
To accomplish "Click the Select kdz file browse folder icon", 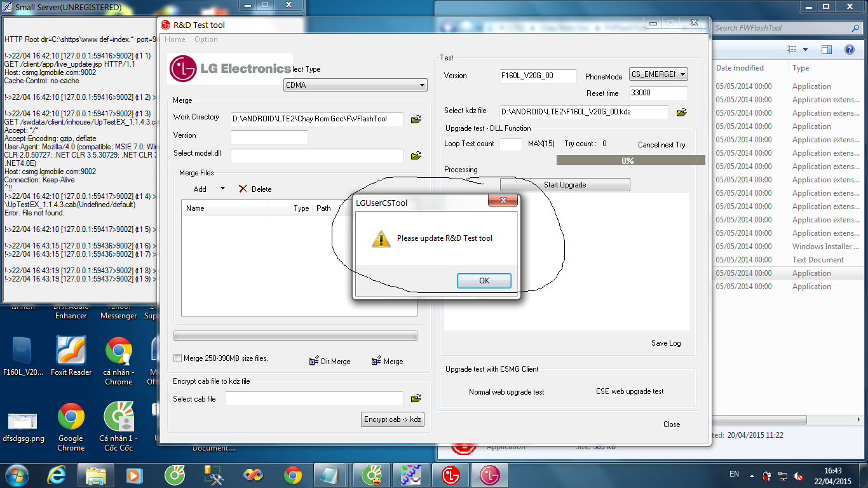I will click(682, 112).
